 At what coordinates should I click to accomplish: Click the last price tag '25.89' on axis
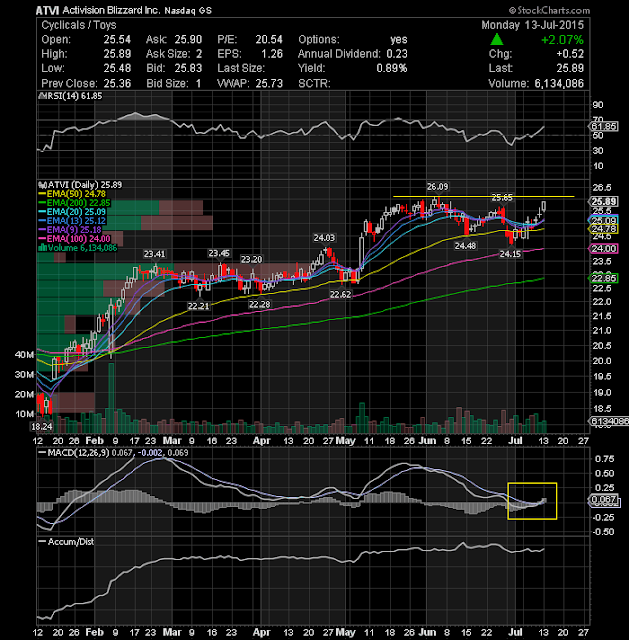(604, 202)
